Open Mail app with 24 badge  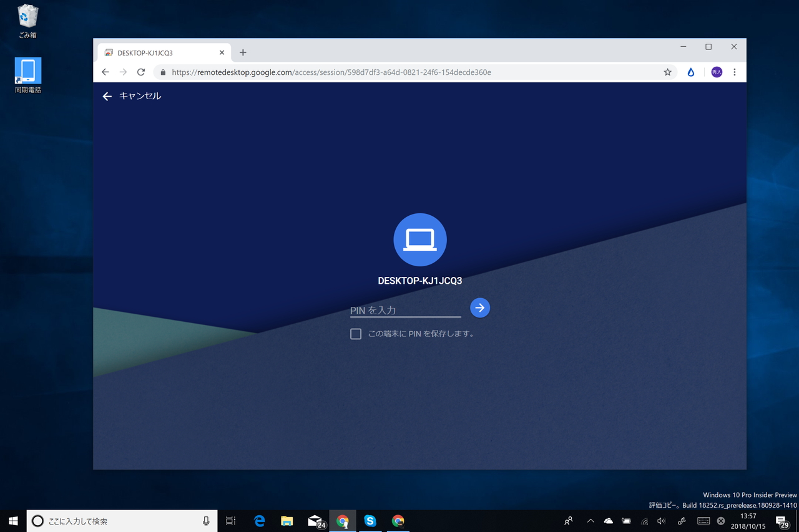coord(316,521)
